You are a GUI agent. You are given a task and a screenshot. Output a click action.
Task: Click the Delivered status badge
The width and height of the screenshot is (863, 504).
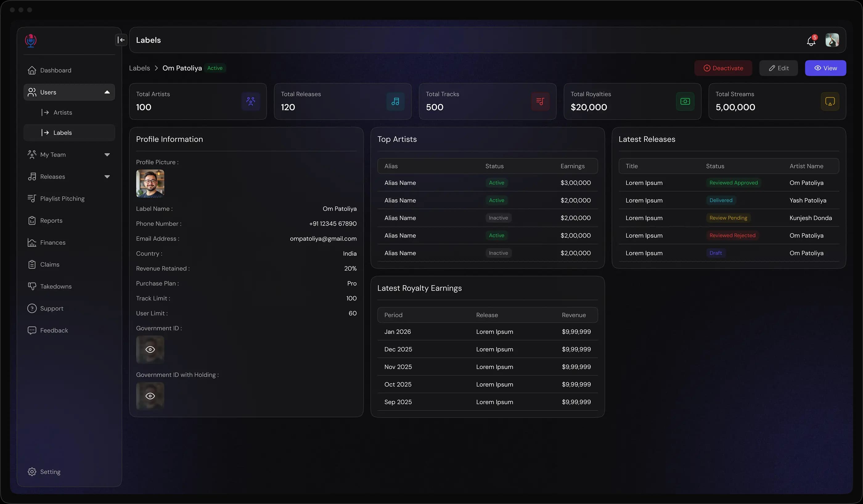coord(721,200)
